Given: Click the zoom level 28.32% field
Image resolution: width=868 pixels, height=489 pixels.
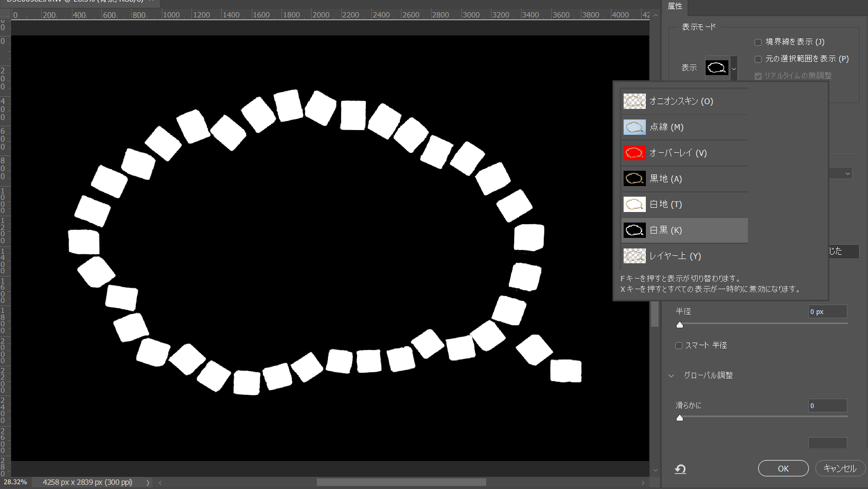Looking at the screenshot, I should point(15,482).
